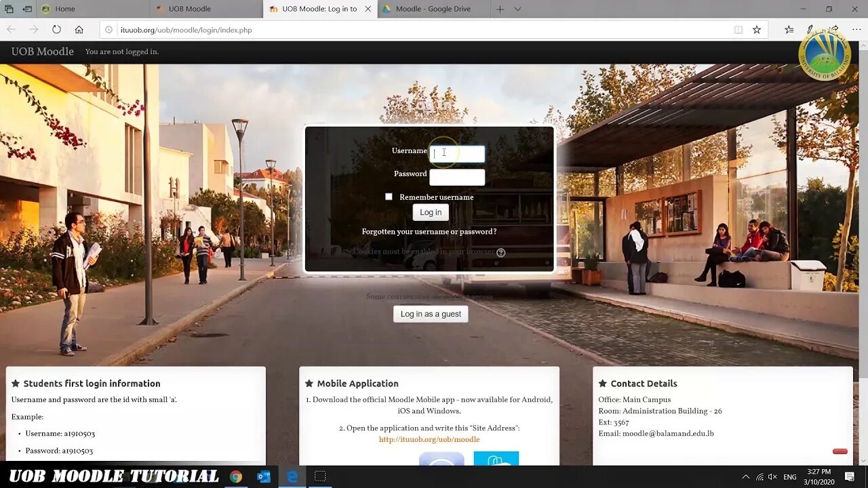Open the ituuob.org/uob/moodle site address link

(x=429, y=440)
